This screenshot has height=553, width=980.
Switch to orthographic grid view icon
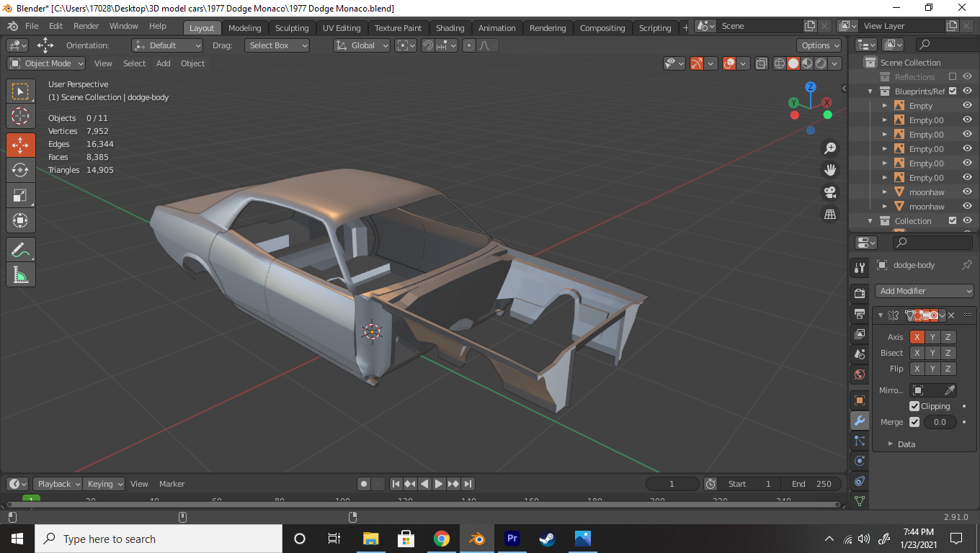[830, 214]
